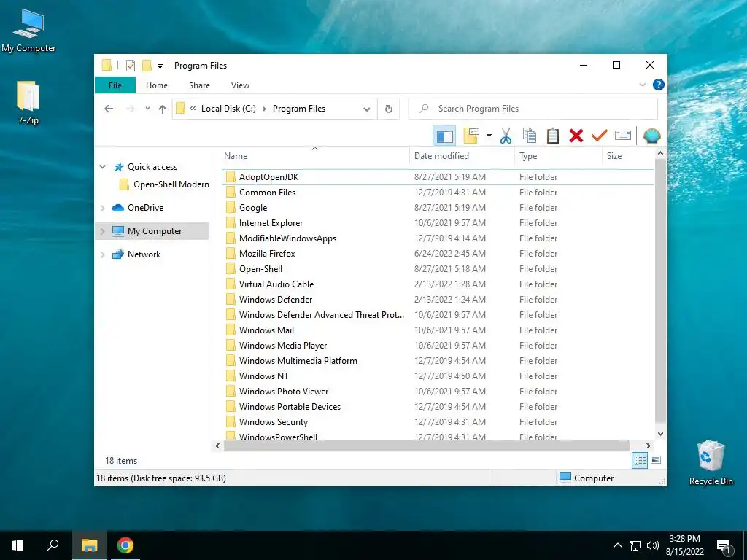Image resolution: width=747 pixels, height=560 pixels.
Task: Open Classic Explorer settings via shell icon
Action: [651, 136]
